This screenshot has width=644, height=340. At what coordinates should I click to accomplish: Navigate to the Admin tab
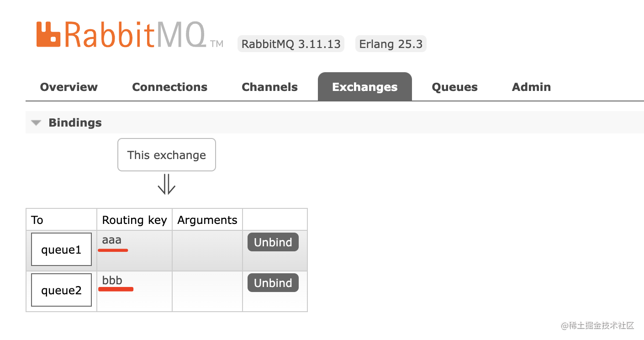pyautogui.click(x=531, y=87)
